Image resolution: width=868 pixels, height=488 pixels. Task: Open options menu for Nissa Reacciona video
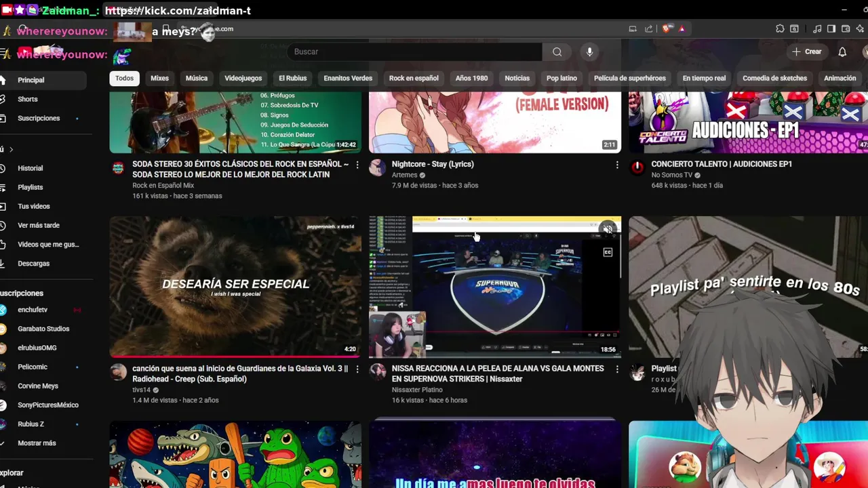[616, 369]
